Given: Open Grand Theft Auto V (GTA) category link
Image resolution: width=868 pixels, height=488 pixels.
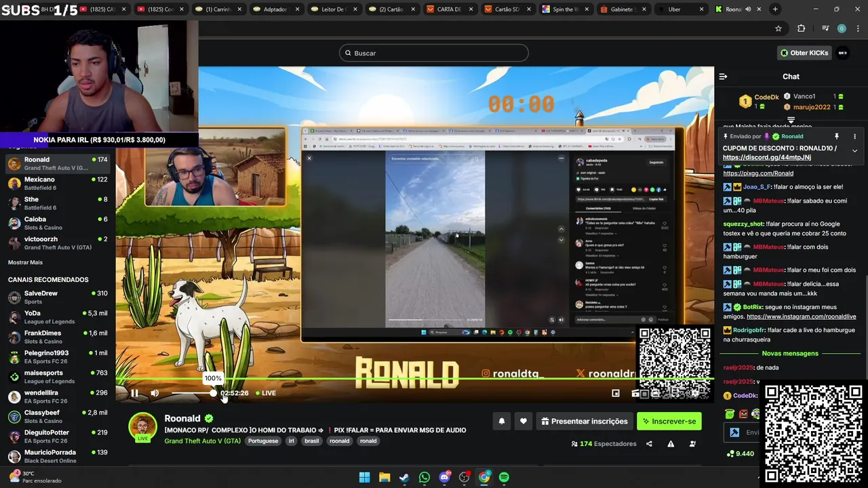Looking at the screenshot, I should (x=202, y=441).
